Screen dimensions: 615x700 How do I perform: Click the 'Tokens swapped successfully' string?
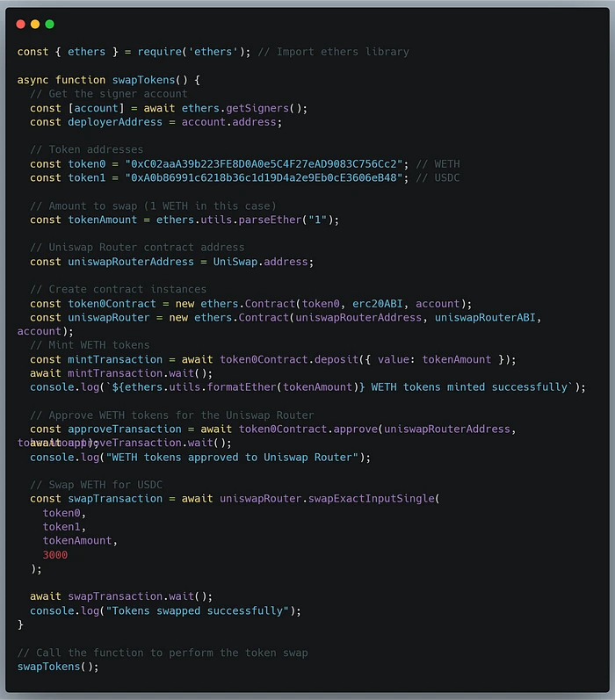point(201,610)
